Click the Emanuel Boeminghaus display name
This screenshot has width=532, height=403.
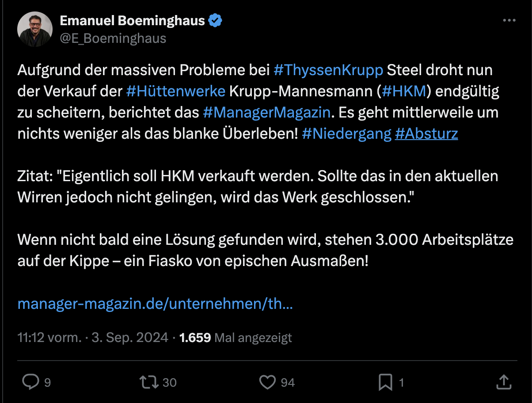click(132, 20)
